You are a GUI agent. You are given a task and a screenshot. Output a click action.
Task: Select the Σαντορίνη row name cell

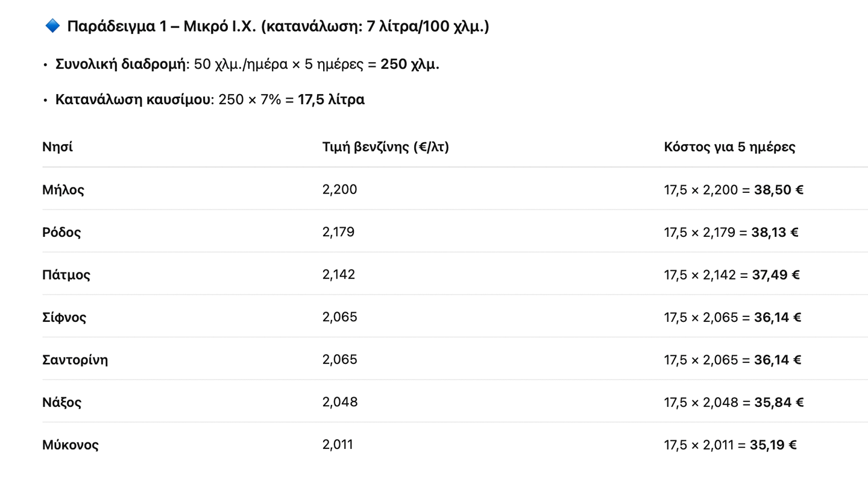pos(75,360)
